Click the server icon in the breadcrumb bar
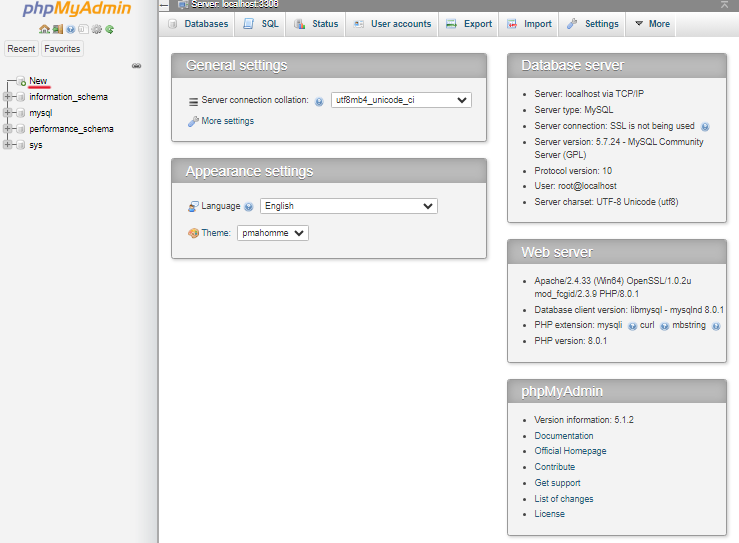The image size is (739, 543). pyautogui.click(x=183, y=4)
